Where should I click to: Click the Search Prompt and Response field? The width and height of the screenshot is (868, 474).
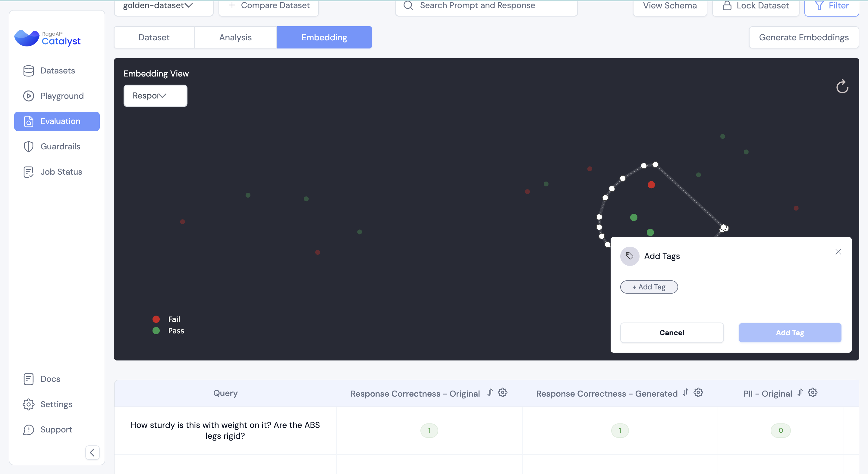click(x=486, y=6)
